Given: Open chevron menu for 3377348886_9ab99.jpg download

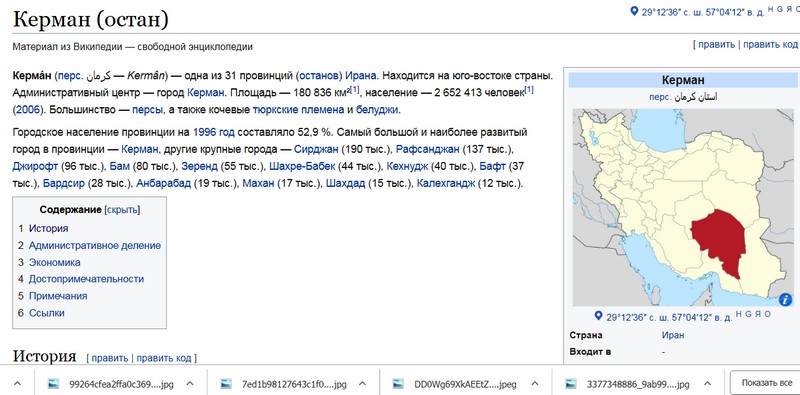Looking at the screenshot, I should click(x=707, y=384).
